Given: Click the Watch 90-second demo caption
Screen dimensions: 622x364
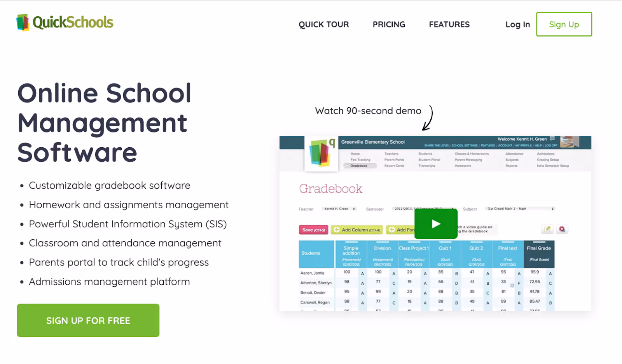Looking at the screenshot, I should 368,111.
